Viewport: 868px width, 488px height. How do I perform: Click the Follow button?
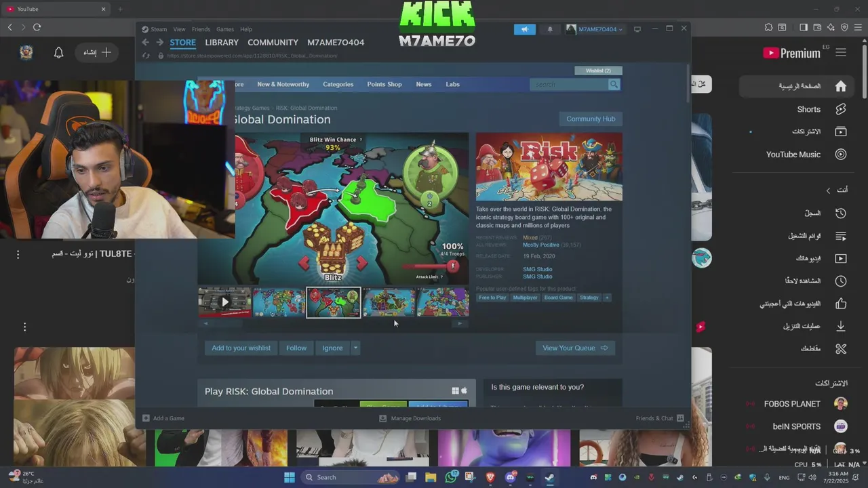pyautogui.click(x=296, y=348)
